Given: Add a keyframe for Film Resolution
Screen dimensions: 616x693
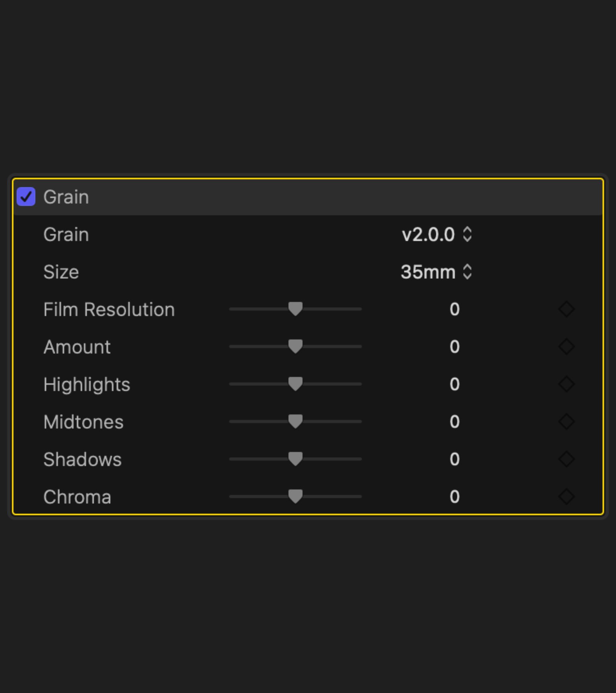Looking at the screenshot, I should coord(566,309).
